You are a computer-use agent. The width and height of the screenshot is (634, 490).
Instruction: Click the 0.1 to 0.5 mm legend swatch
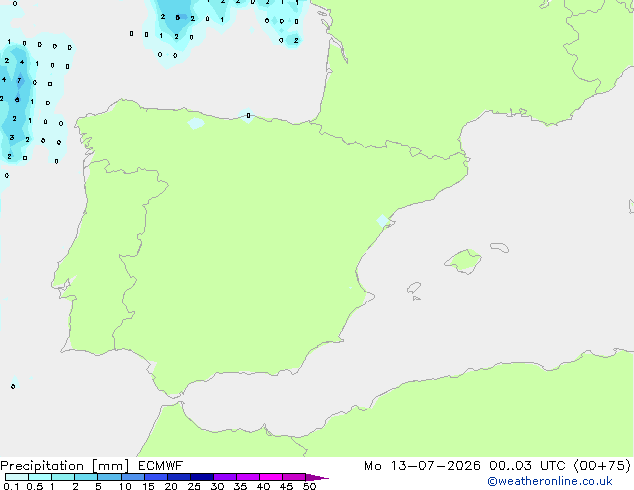[x=17, y=477]
